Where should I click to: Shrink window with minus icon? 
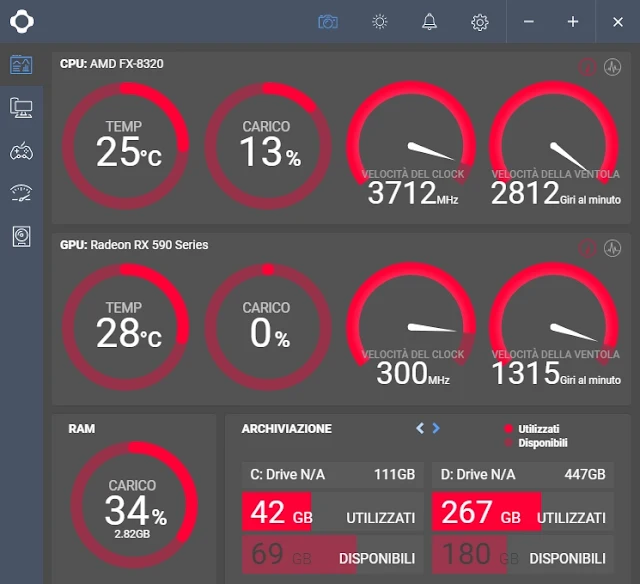[529, 22]
